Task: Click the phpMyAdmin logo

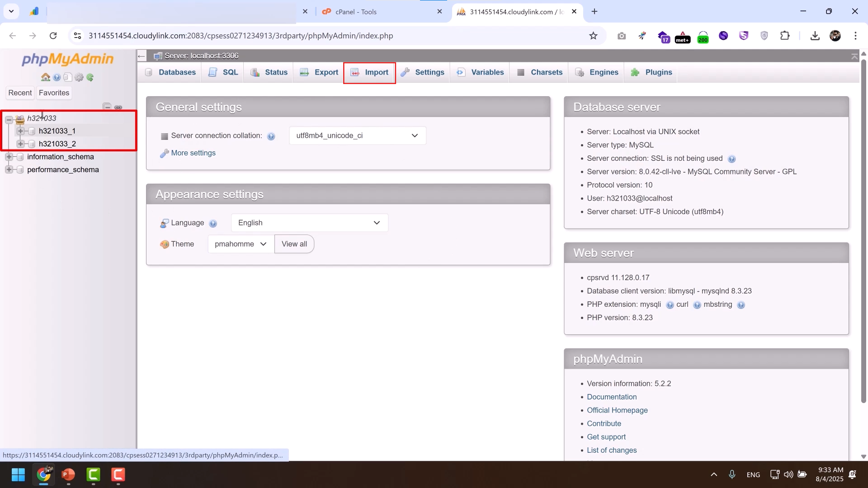Action: pos(68,59)
